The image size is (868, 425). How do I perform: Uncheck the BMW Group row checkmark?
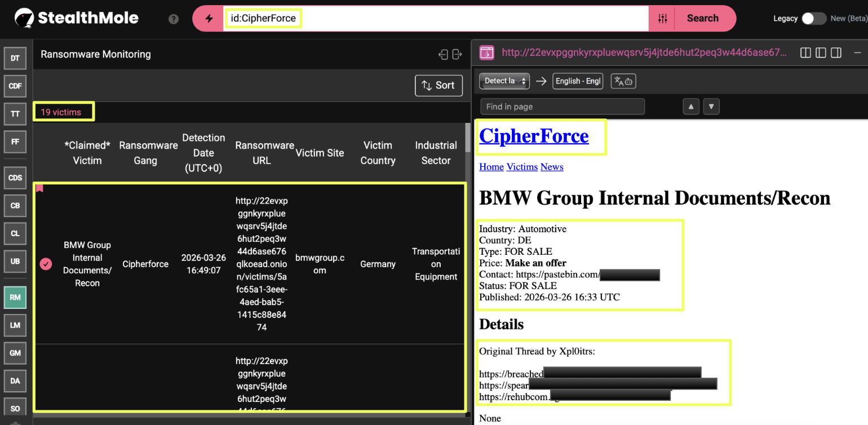pyautogui.click(x=46, y=264)
